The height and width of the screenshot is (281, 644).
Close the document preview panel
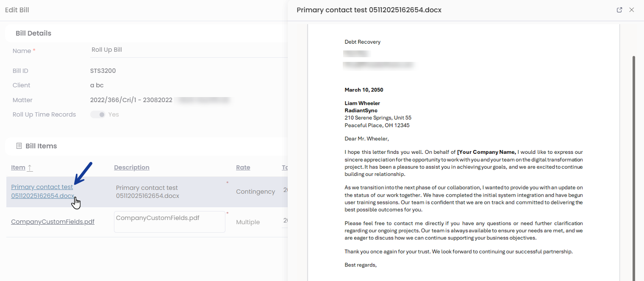[x=632, y=10]
